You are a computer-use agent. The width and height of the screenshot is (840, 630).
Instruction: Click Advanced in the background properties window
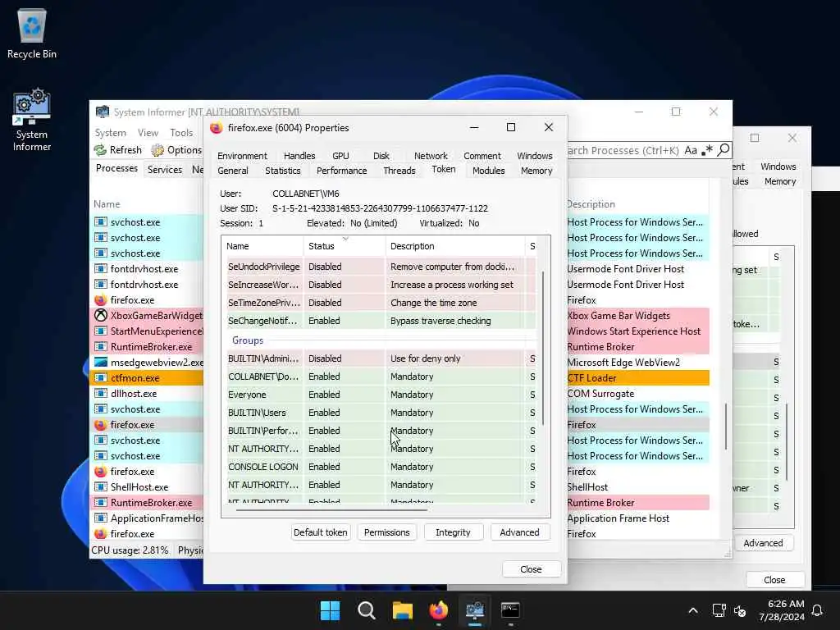click(764, 543)
